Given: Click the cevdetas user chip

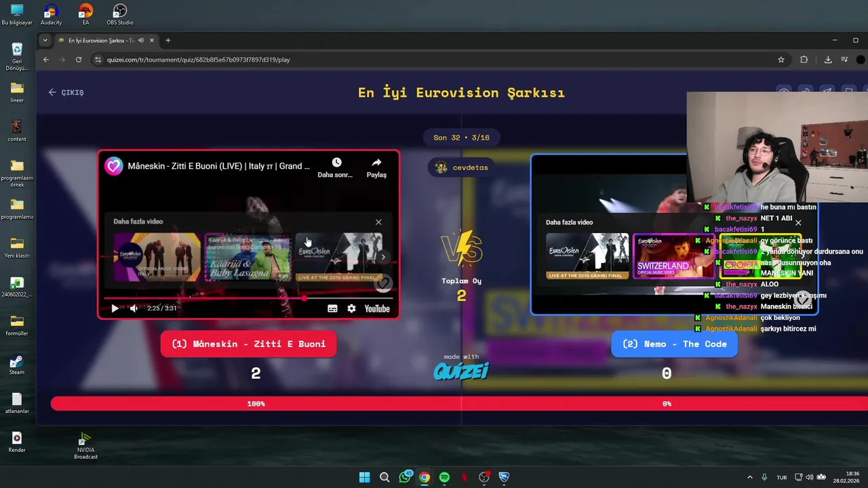Looking at the screenshot, I should 462,167.
